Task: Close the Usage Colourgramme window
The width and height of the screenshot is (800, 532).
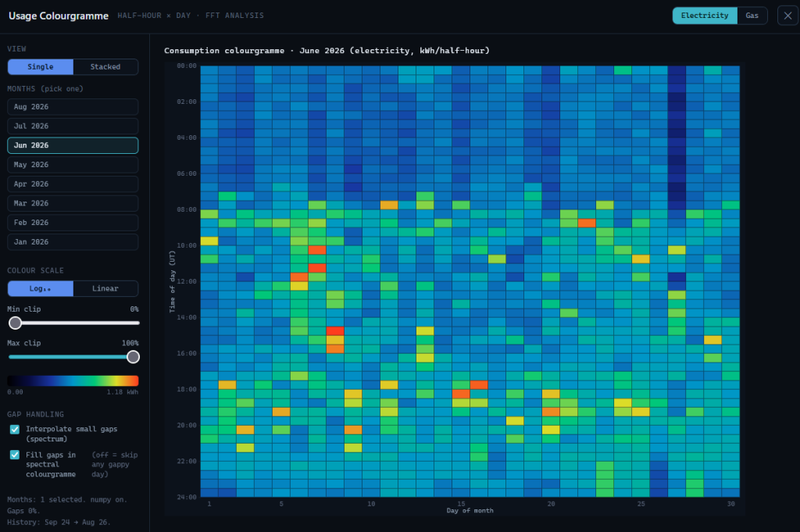Action: [x=787, y=16]
